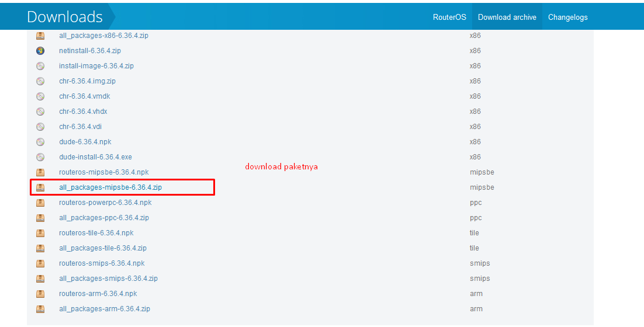Download netinstall-6.36.4.zip

pyautogui.click(x=90, y=51)
